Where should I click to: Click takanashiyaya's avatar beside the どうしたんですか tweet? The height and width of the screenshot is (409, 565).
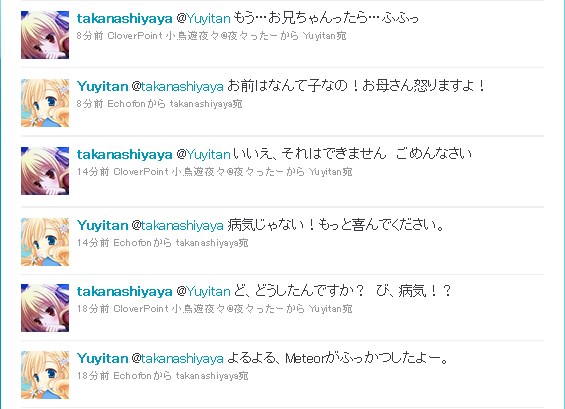(x=45, y=308)
